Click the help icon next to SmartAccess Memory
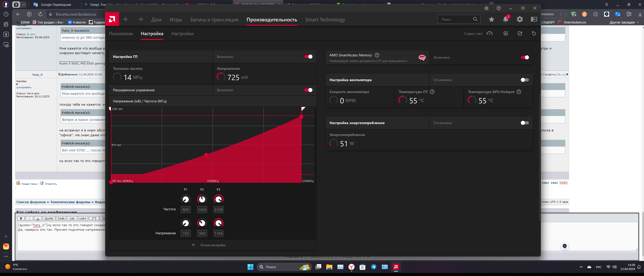The width and height of the screenshot is (644, 276). click(x=377, y=55)
